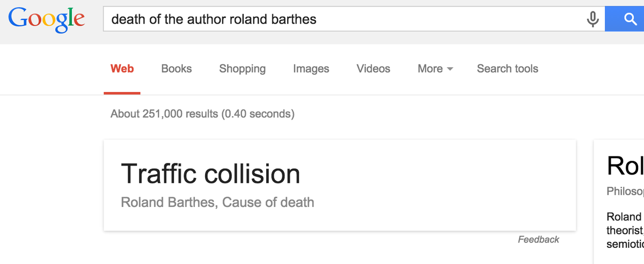Start voice search with the microphone icon
The height and width of the screenshot is (264, 644).
[x=592, y=20]
